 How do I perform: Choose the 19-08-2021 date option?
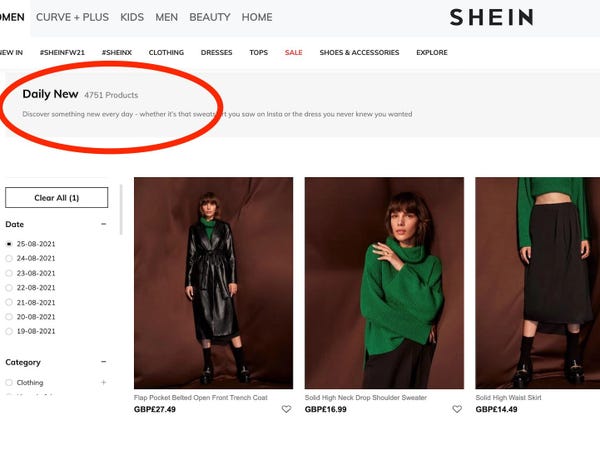pyautogui.click(x=9, y=331)
